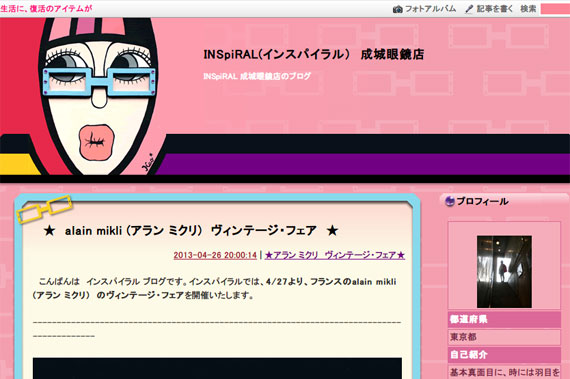Click the post title alain mikli ヴィンテージ・フェア
The width and height of the screenshot is (570, 379).
[190, 230]
